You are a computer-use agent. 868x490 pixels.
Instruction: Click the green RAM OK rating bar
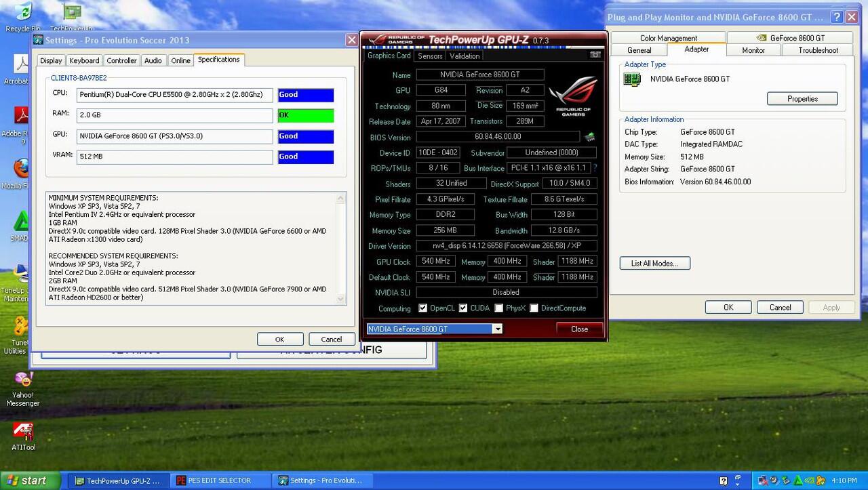(x=306, y=115)
